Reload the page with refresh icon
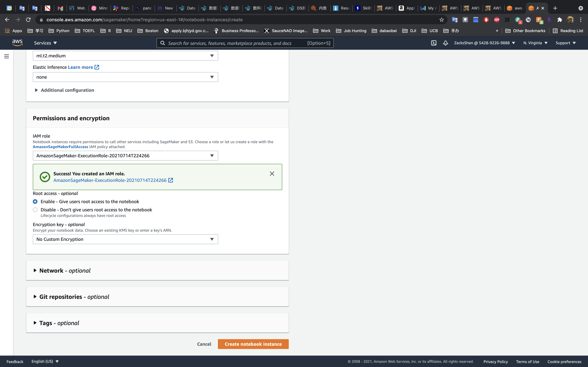This screenshot has width=588, height=367. (x=28, y=20)
